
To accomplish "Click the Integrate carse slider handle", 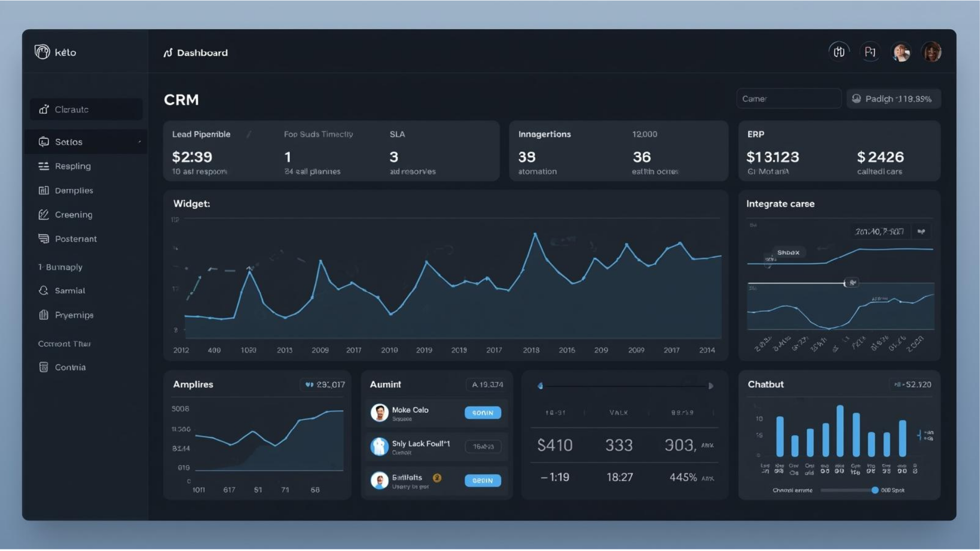I will [851, 283].
